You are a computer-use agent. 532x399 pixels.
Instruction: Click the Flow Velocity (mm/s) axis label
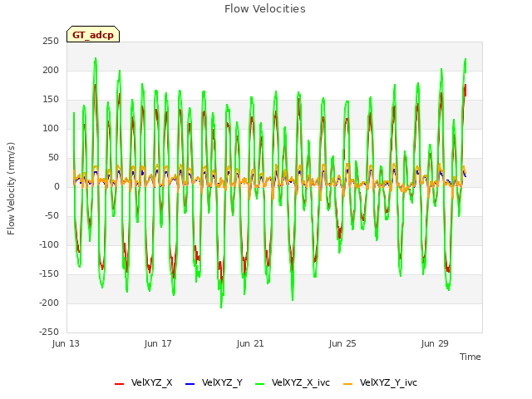(11, 189)
